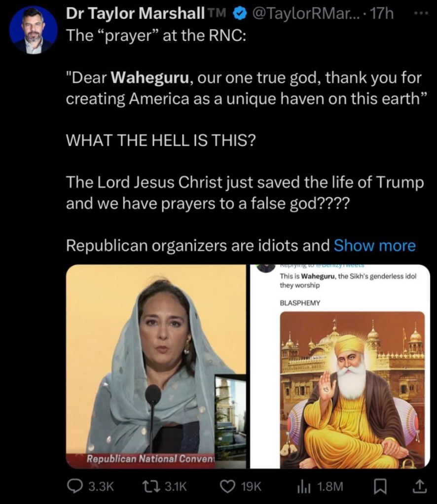
Task: Open Dr Taylor Marshall profile avatar
Action: pos(33,30)
